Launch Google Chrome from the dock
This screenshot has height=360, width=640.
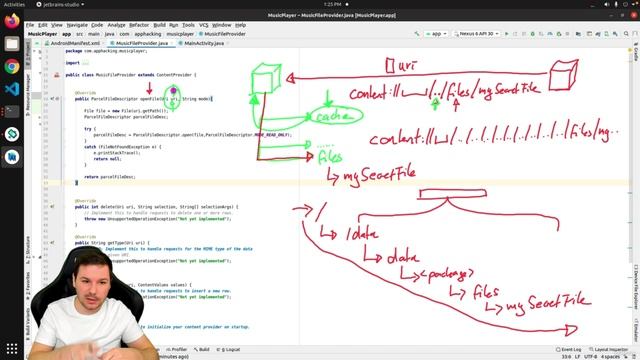pyautogui.click(x=12, y=66)
